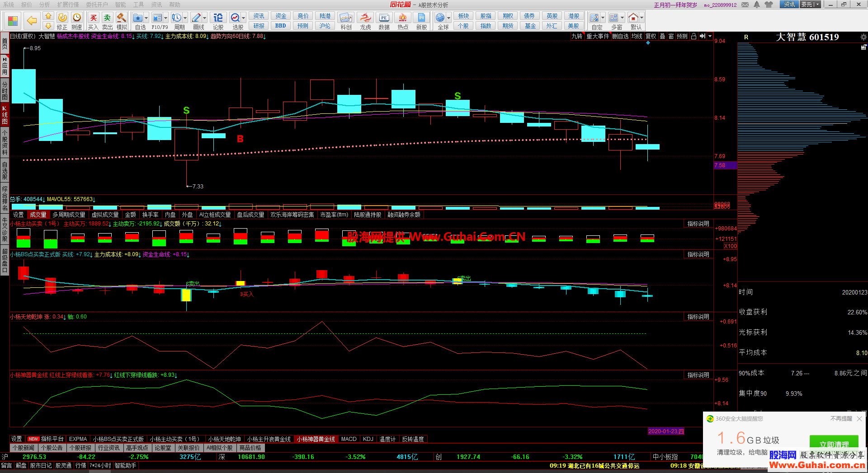
Task: Close the 360 security popup notification
Action: [859, 419]
